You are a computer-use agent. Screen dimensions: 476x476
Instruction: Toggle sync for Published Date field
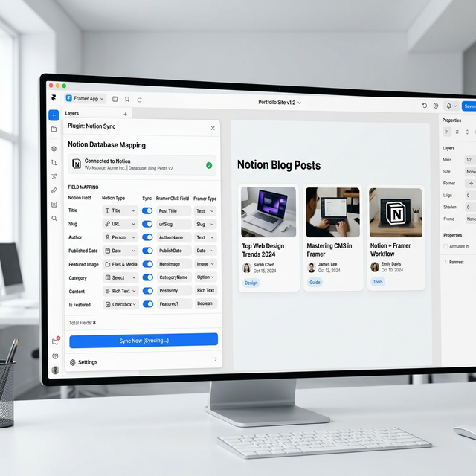(147, 251)
